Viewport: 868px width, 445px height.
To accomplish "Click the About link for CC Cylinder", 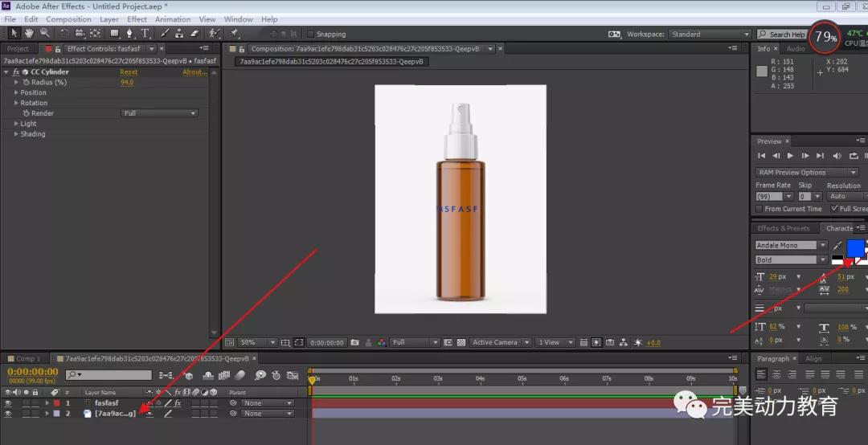I will (194, 72).
